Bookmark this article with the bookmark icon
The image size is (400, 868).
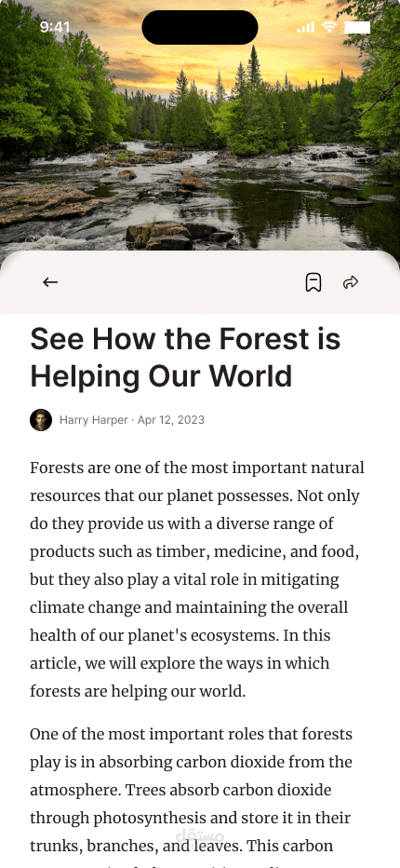pos(313,282)
